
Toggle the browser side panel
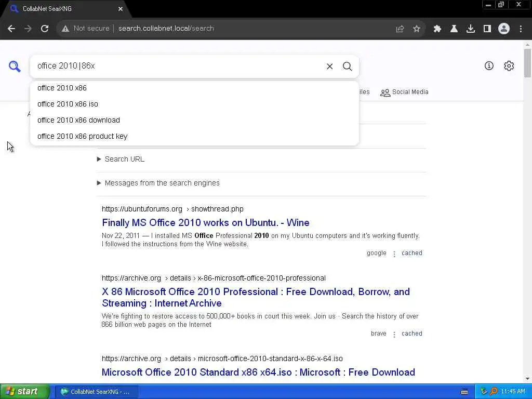pos(487,29)
